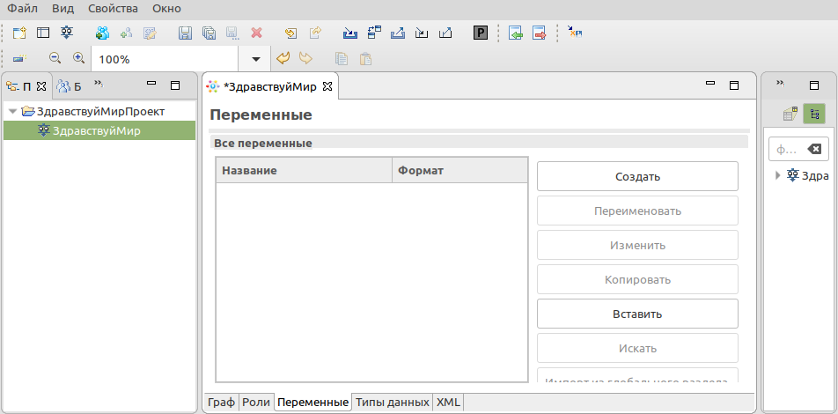This screenshot has width=838, height=414.
Task: Open the Вид menu
Action: [x=63, y=9]
